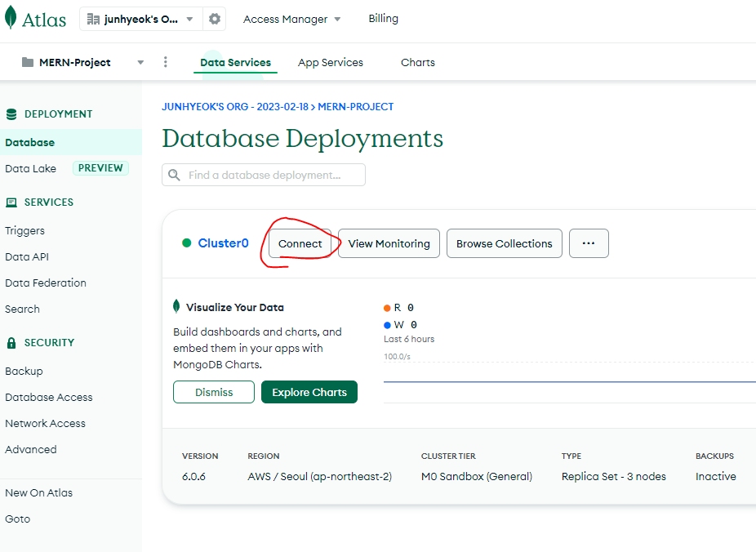This screenshot has height=552, width=756.
Task: Click the green Cluster0 status dot
Action: click(187, 243)
